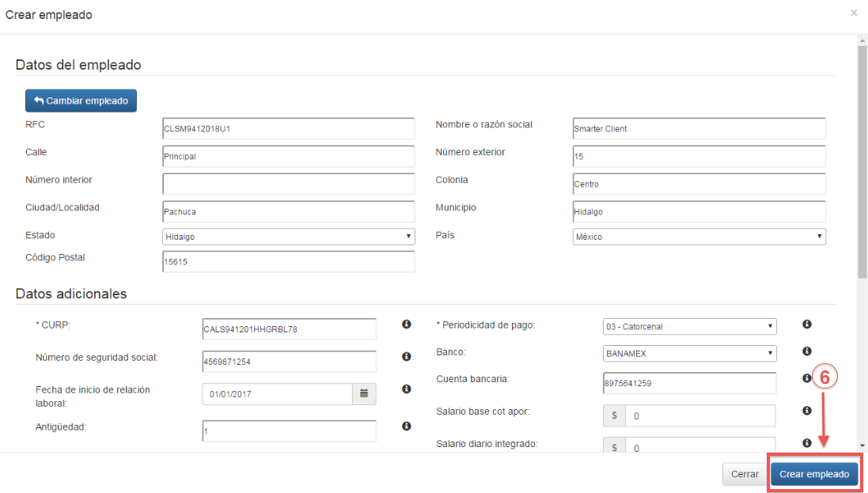
Task: Click info icon next to Antigüedad field
Action: pyautogui.click(x=407, y=426)
